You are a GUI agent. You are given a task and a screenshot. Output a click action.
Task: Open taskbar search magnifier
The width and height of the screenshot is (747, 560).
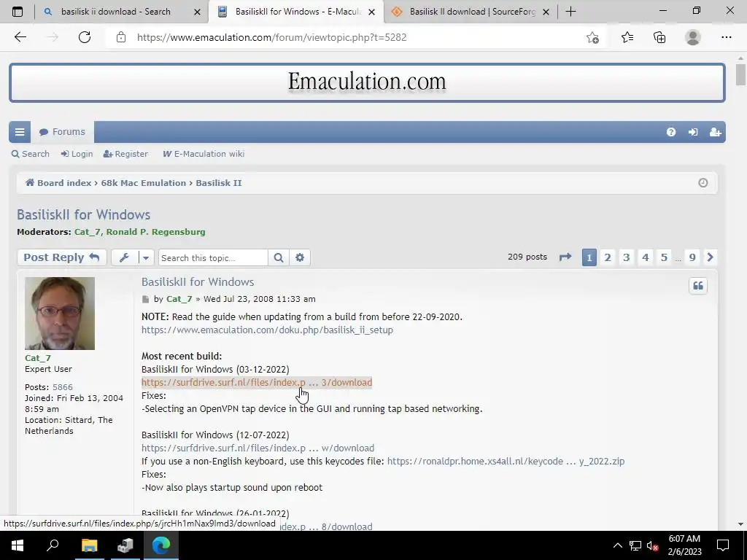coord(53,545)
